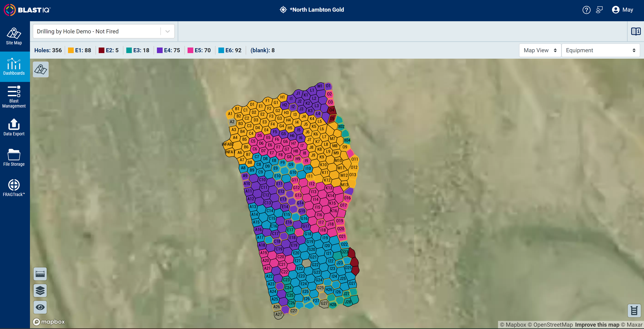Change the Equipment dropdown selection
Viewport: 644px width, 329px height.
tap(601, 50)
